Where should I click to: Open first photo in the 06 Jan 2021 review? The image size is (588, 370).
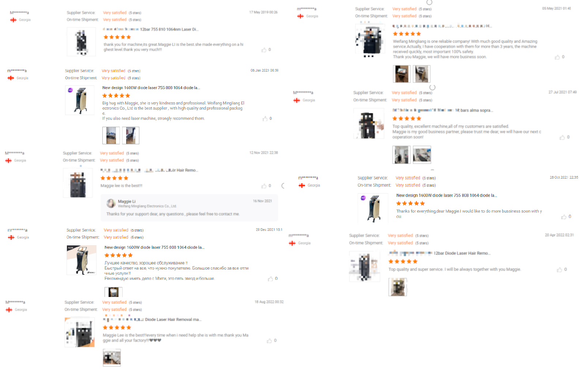pos(111,136)
